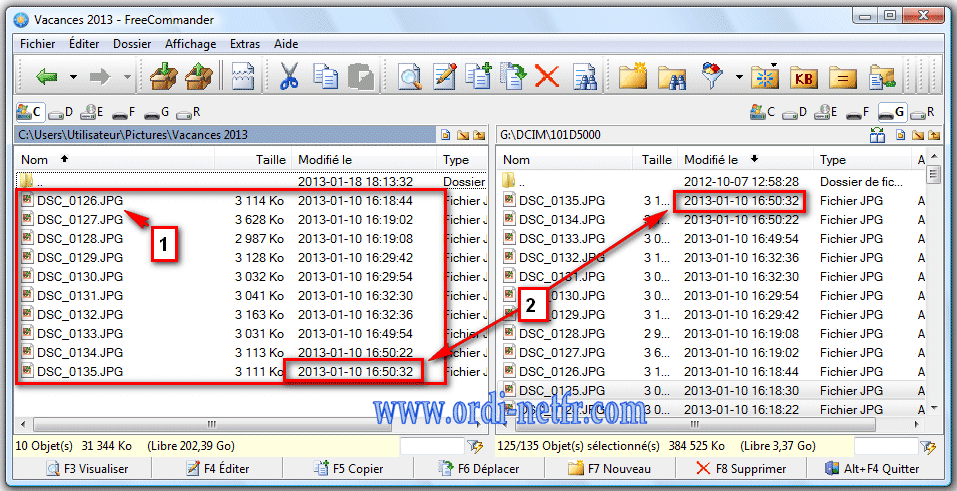The width and height of the screenshot is (957, 491).
Task: Click F6 Déplacer button
Action: click(x=478, y=469)
